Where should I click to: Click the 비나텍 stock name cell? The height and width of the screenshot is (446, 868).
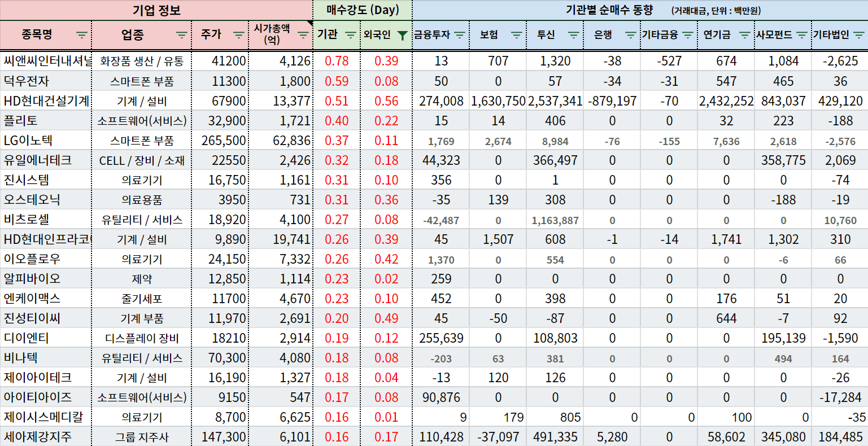46,358
